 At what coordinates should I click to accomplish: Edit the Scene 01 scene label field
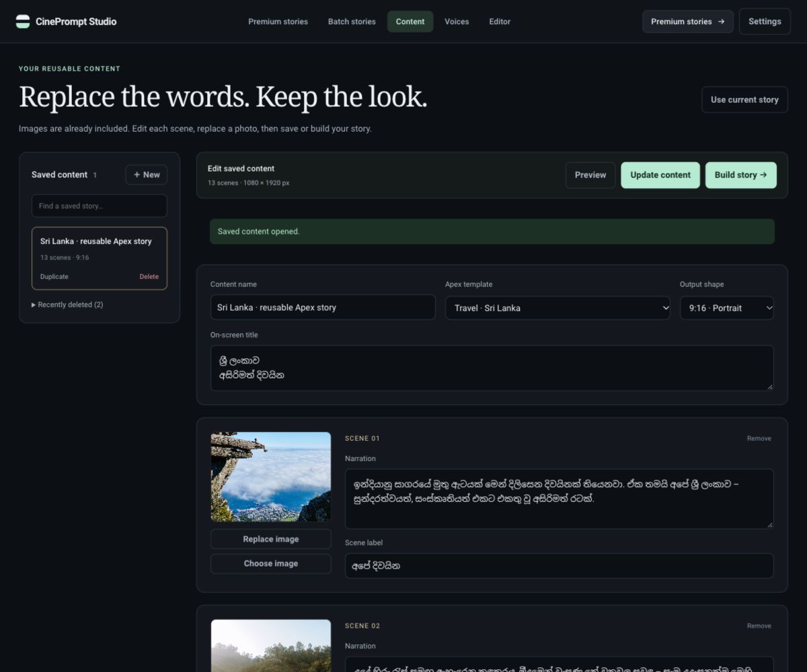(560, 566)
